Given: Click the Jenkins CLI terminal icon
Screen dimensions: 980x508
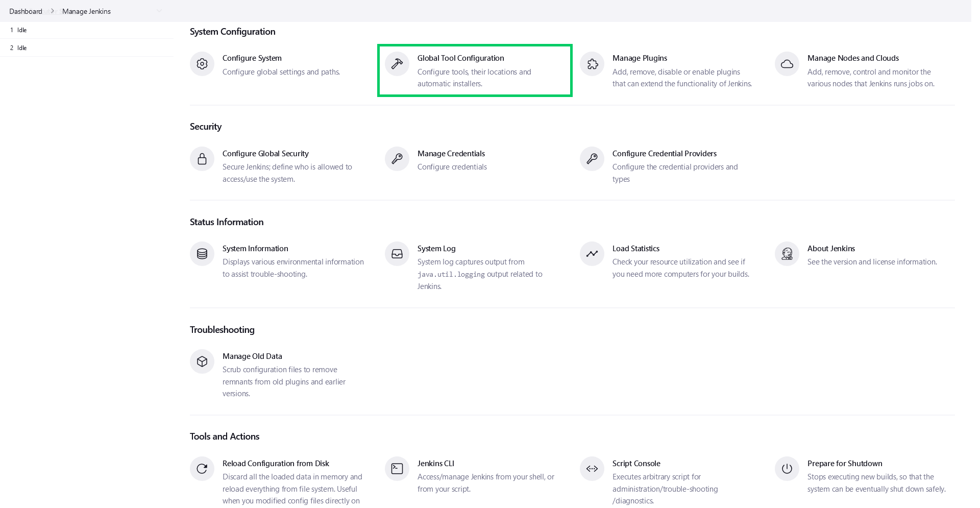Looking at the screenshot, I should [397, 469].
